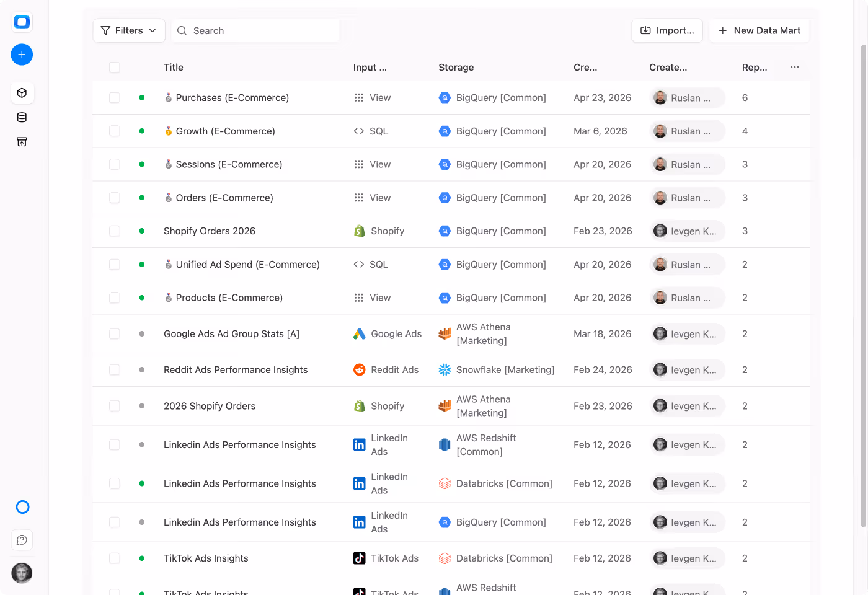Click the Mar 18, 2026 date cell

(602, 334)
